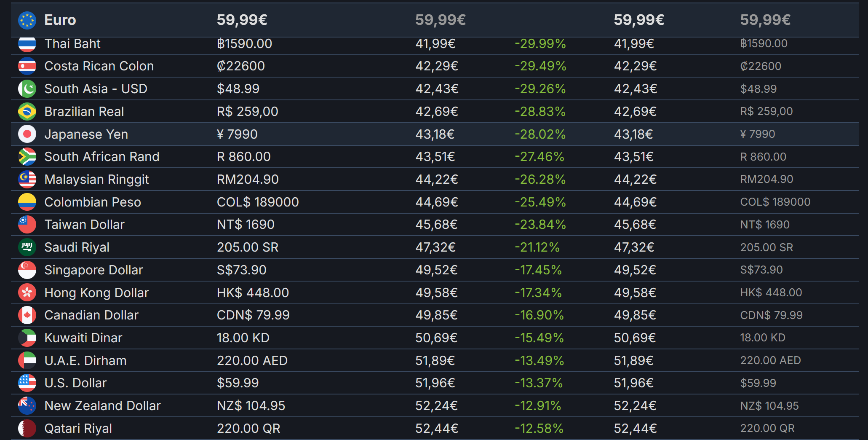Click the "Costa Rican Colon" label
868x440 pixels.
point(99,66)
